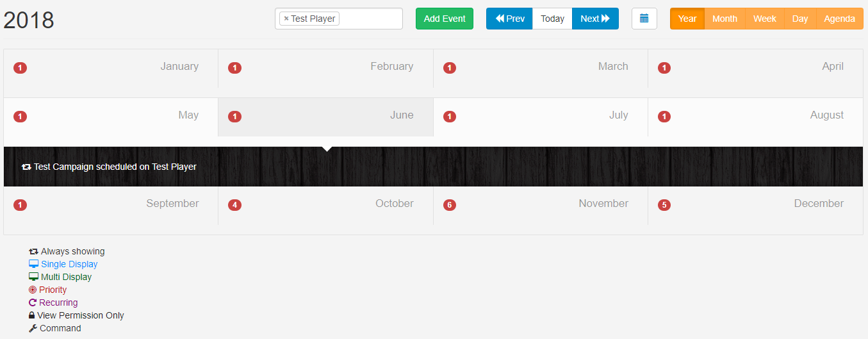Screen dimensions: 868x339
Task: Click the red event badge in December
Action: (x=664, y=205)
